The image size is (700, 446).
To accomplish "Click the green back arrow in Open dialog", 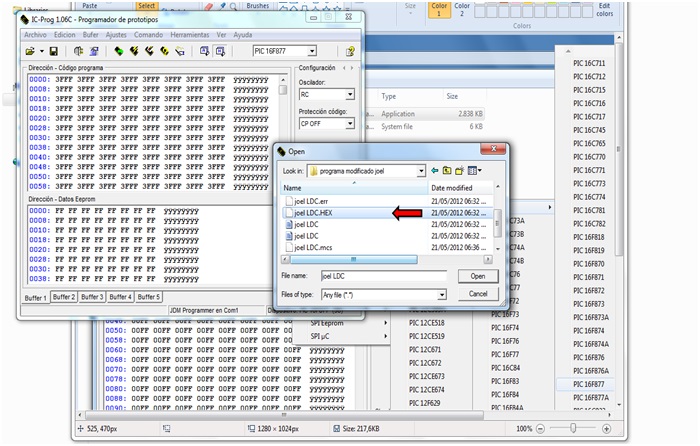I will [x=436, y=171].
